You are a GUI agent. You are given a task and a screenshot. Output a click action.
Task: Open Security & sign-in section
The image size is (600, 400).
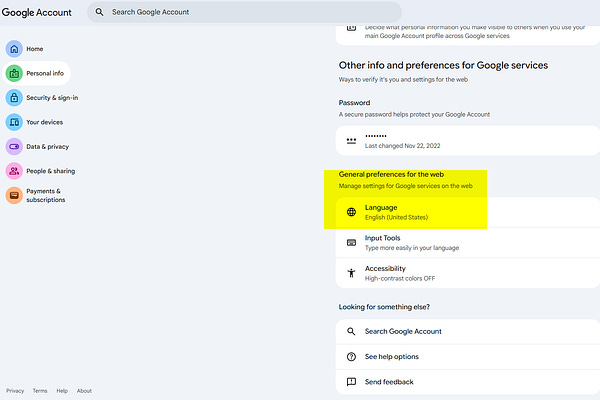click(x=42, y=98)
